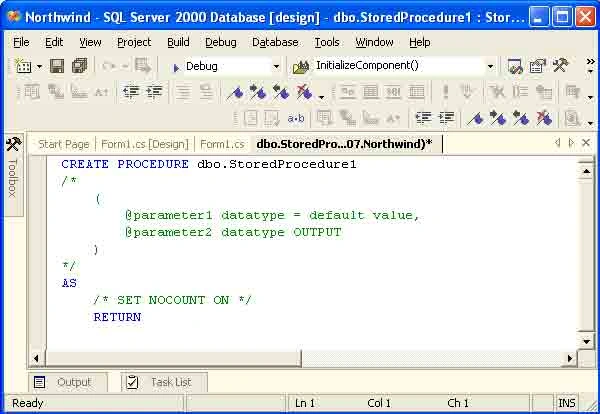Viewport: 600px width, 414px height.
Task: Open the Tools menu
Action: pos(327,42)
